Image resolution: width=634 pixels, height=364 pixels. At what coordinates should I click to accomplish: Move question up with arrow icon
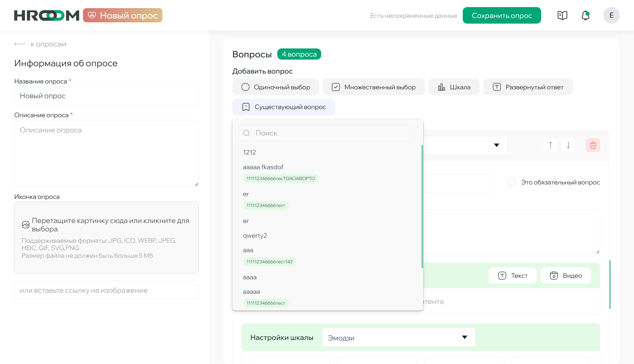[550, 145]
